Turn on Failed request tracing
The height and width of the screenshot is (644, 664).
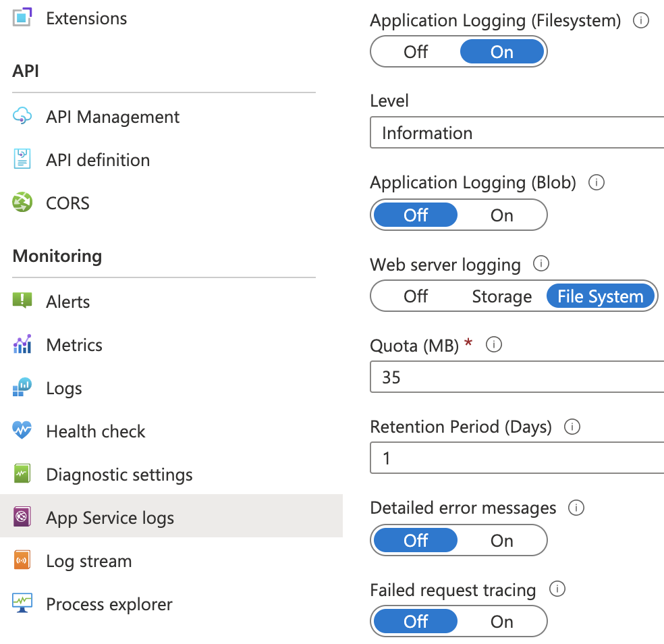coord(501,622)
